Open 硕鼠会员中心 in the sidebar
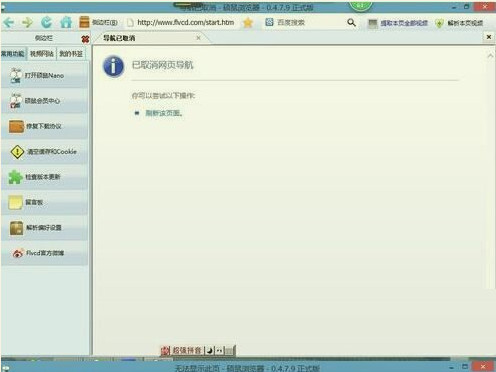496x372 pixels. click(x=44, y=101)
